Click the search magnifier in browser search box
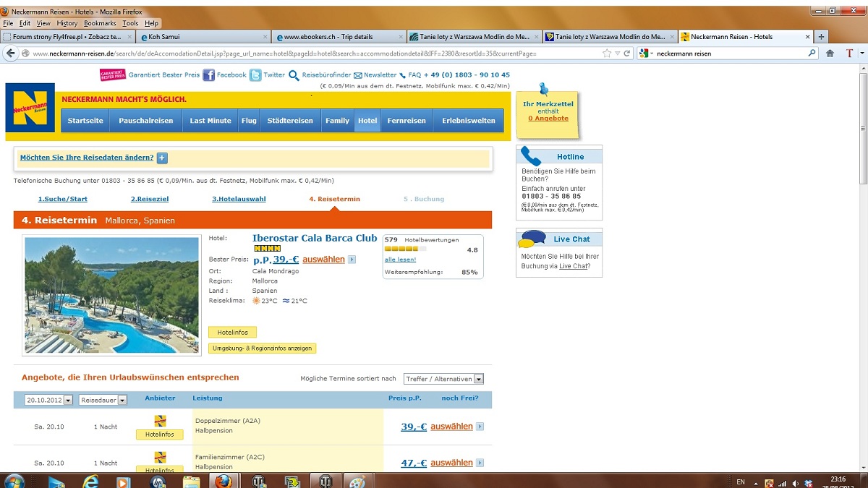 pyautogui.click(x=812, y=53)
